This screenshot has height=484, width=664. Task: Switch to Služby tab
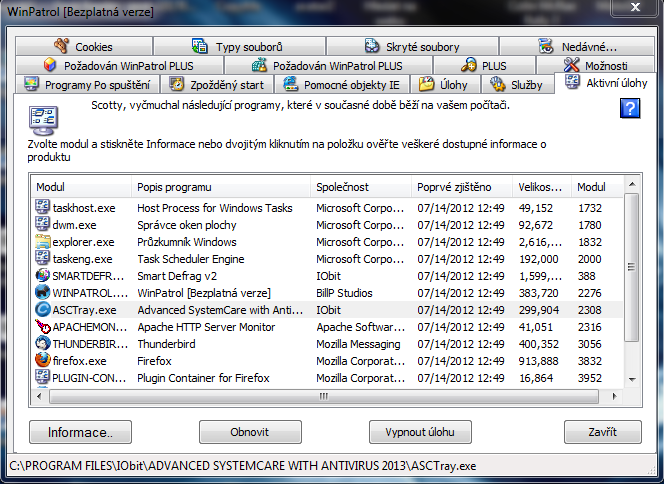click(x=517, y=84)
